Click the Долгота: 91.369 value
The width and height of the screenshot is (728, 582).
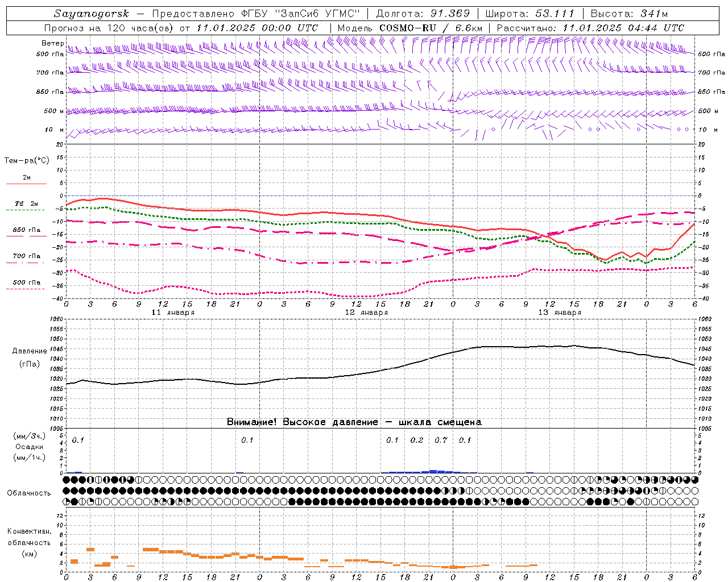423,14
